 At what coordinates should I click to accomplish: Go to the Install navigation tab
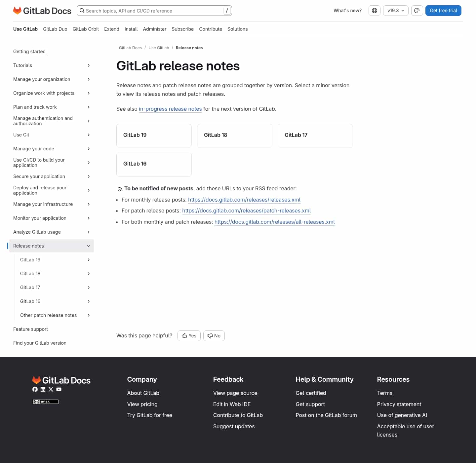tap(131, 29)
